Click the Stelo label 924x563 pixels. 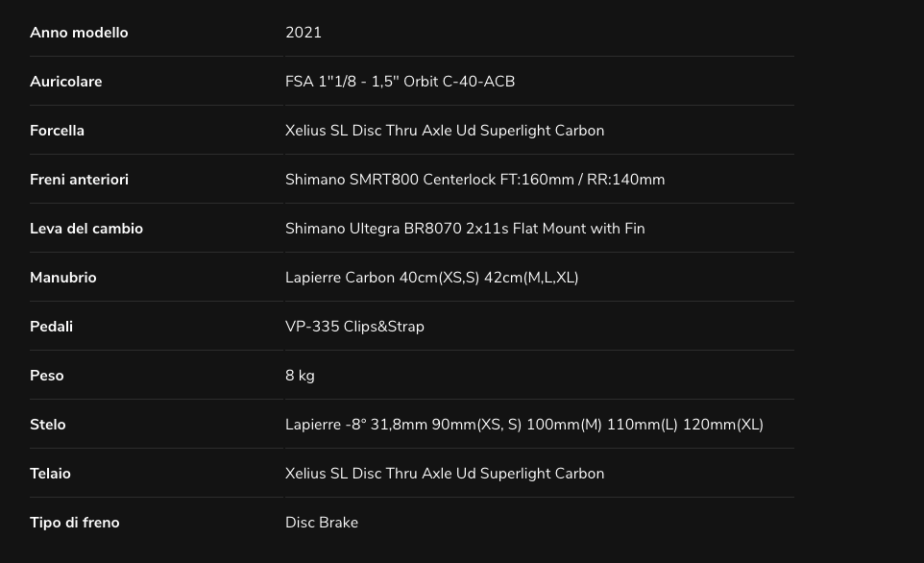pos(48,425)
